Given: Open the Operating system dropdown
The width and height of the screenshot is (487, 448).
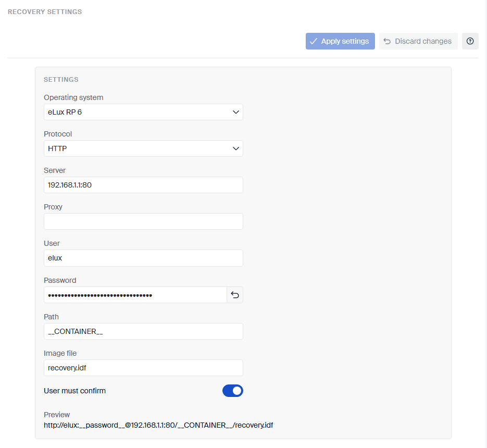Looking at the screenshot, I should click(x=143, y=112).
